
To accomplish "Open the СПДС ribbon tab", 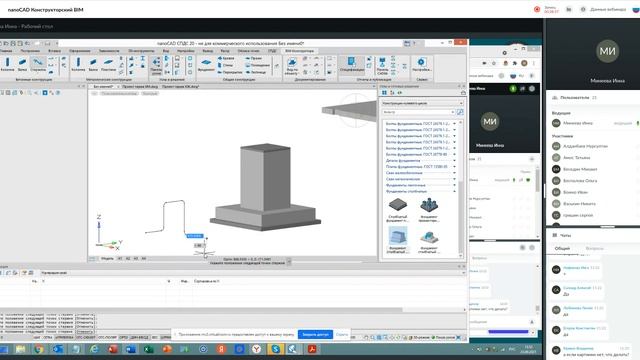I will (272, 51).
